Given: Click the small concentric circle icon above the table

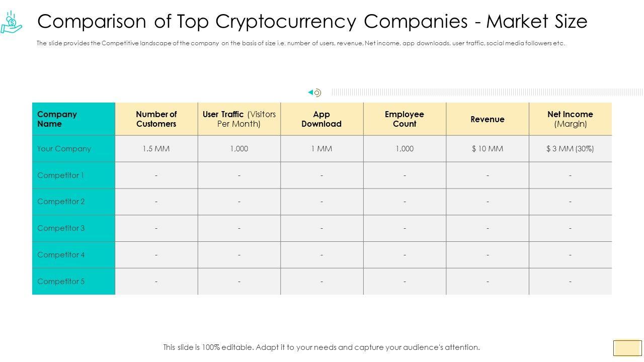Looking at the screenshot, I should (x=317, y=93).
